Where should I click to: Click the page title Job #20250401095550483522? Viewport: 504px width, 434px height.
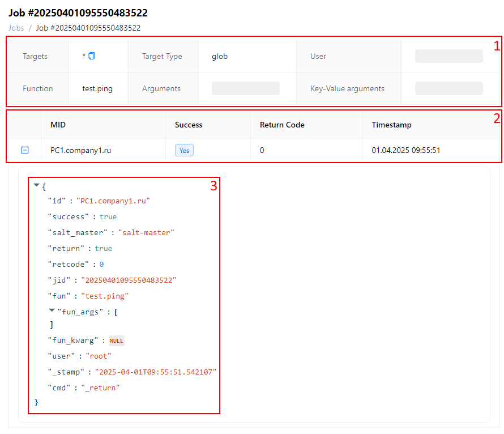coord(78,13)
